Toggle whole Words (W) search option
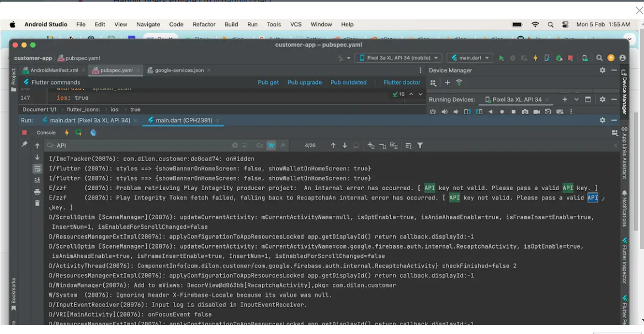 click(271, 146)
